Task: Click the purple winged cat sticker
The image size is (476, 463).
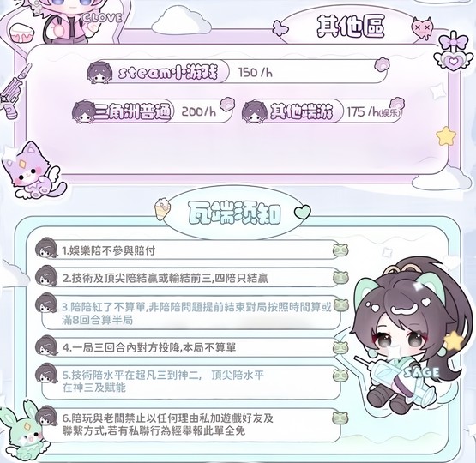Action: pos(32,172)
